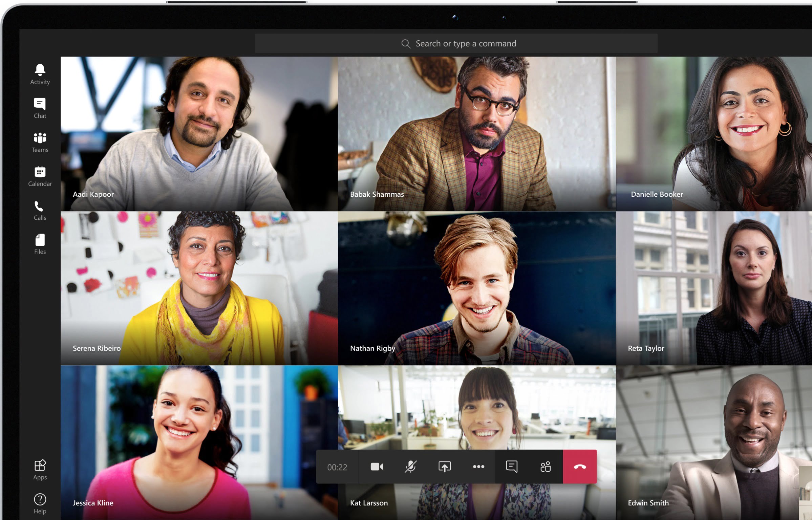This screenshot has width=812, height=520.
Task: Click the Reta Taylor name label
Action: [646, 348]
